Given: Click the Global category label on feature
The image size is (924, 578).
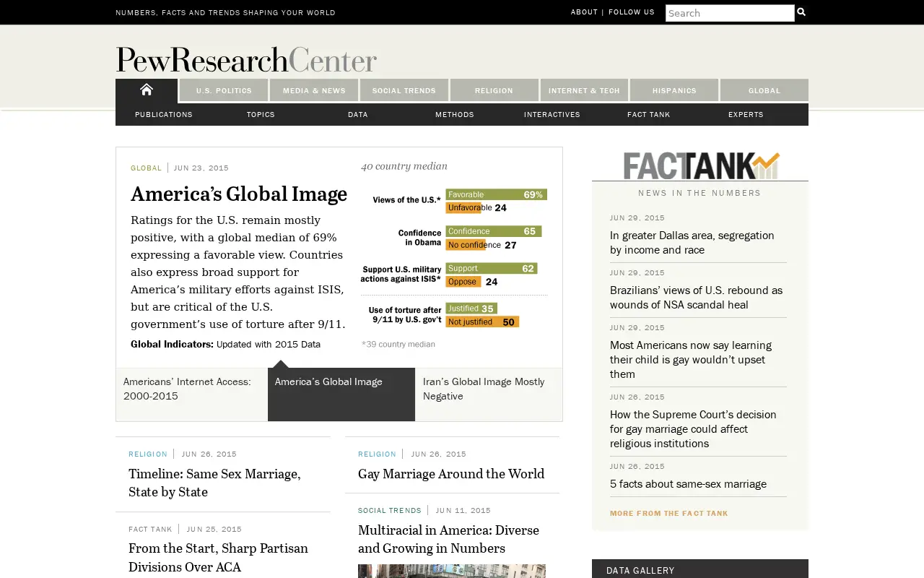Looking at the screenshot, I should 146,168.
